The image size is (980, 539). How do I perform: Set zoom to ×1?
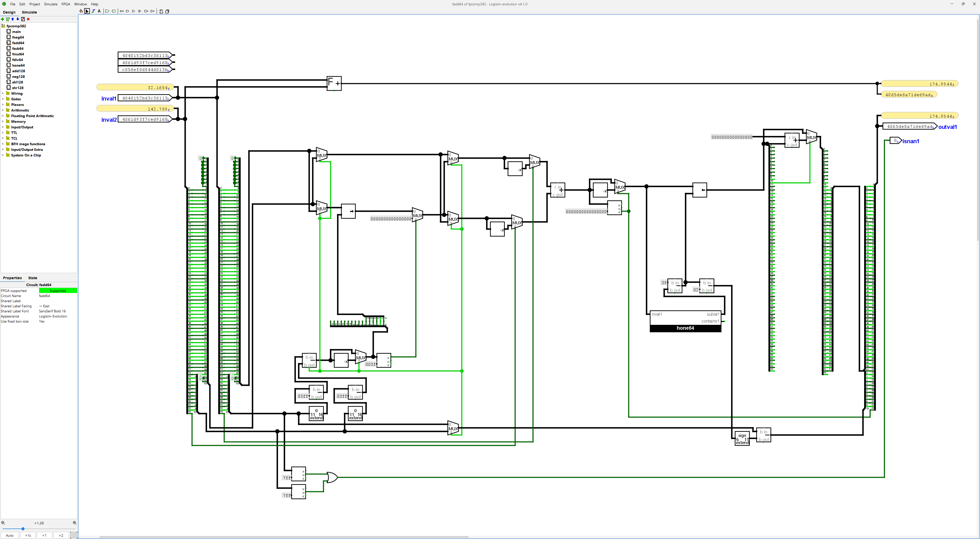click(x=44, y=535)
